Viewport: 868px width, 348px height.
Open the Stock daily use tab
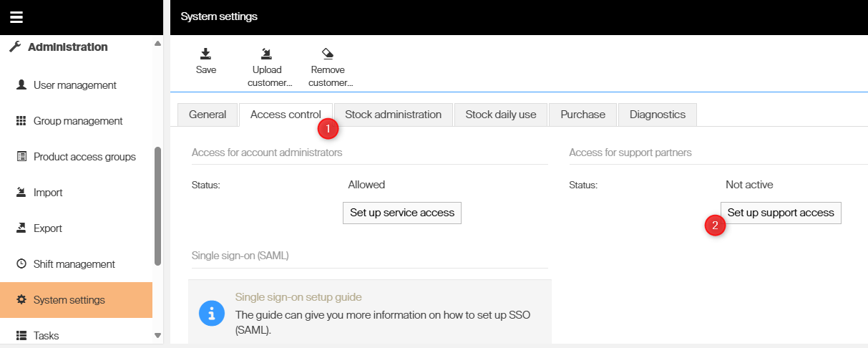500,115
